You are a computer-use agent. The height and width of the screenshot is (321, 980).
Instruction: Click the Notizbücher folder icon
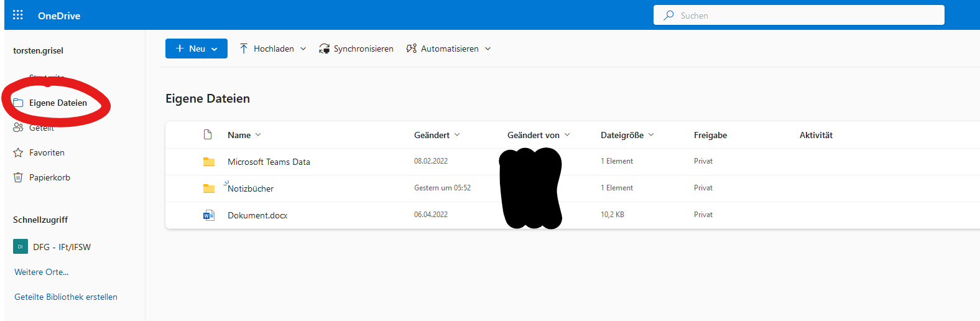click(x=209, y=188)
